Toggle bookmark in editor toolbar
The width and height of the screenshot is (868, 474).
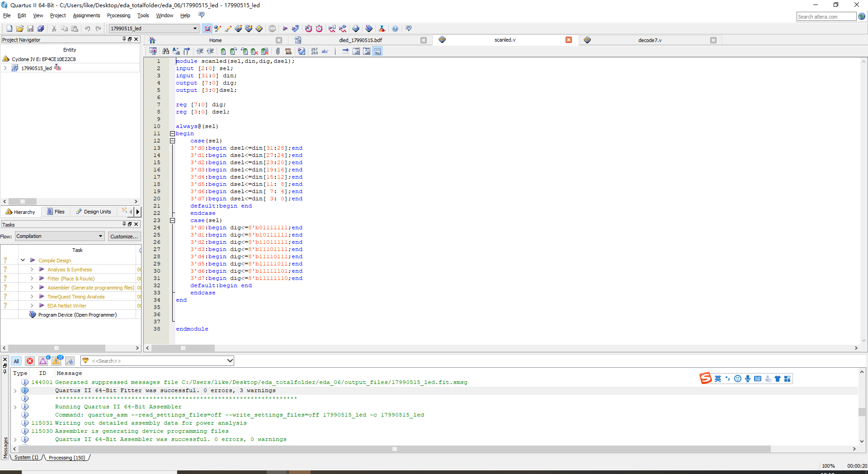pyautogui.click(x=223, y=51)
